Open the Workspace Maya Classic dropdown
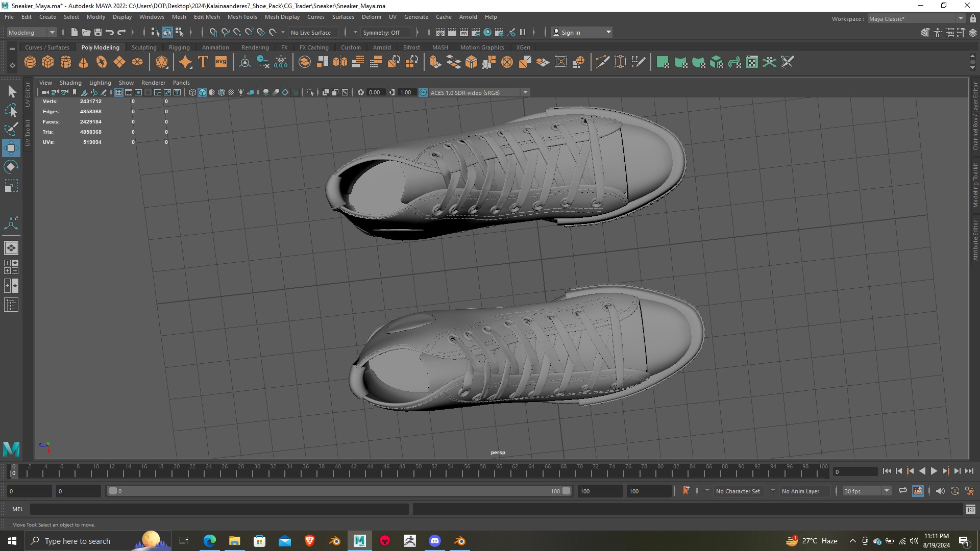The height and width of the screenshot is (551, 980). point(916,18)
